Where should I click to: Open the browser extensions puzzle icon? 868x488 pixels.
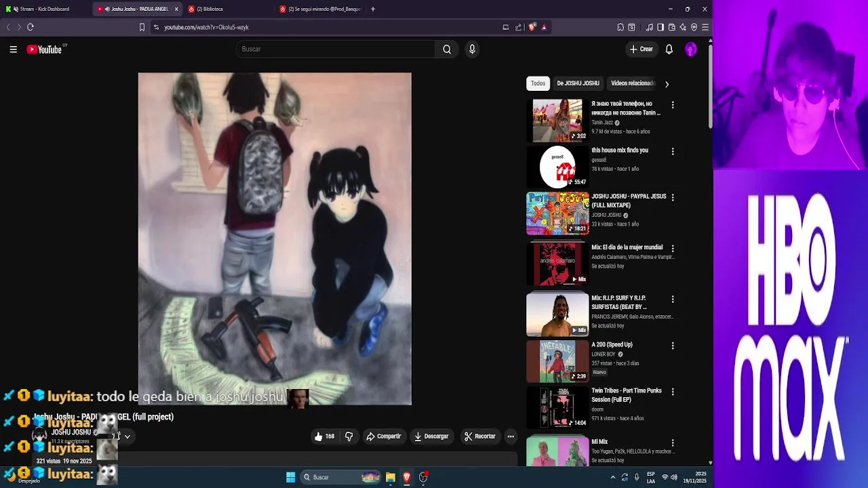(620, 27)
